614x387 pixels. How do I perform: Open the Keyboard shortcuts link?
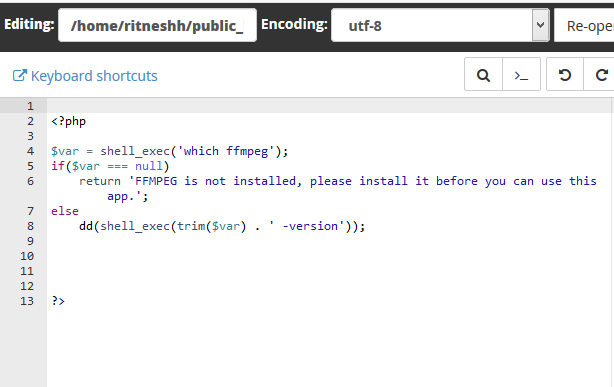[x=94, y=76]
